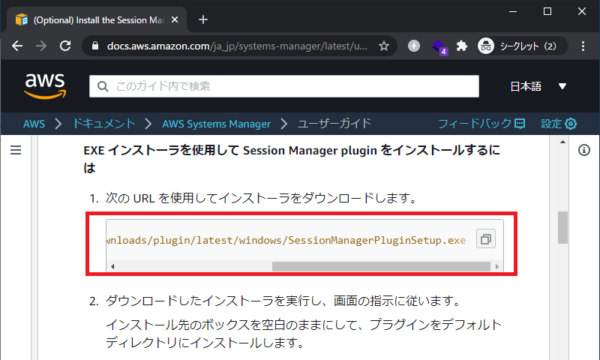
Task: Open the incognito シークレット (2) profile button
Action: 521,46
